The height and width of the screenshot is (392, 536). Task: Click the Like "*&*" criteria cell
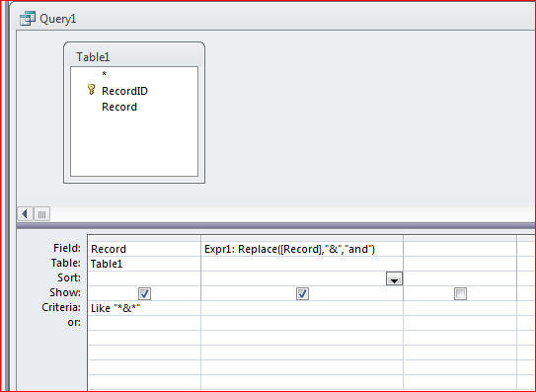144,308
